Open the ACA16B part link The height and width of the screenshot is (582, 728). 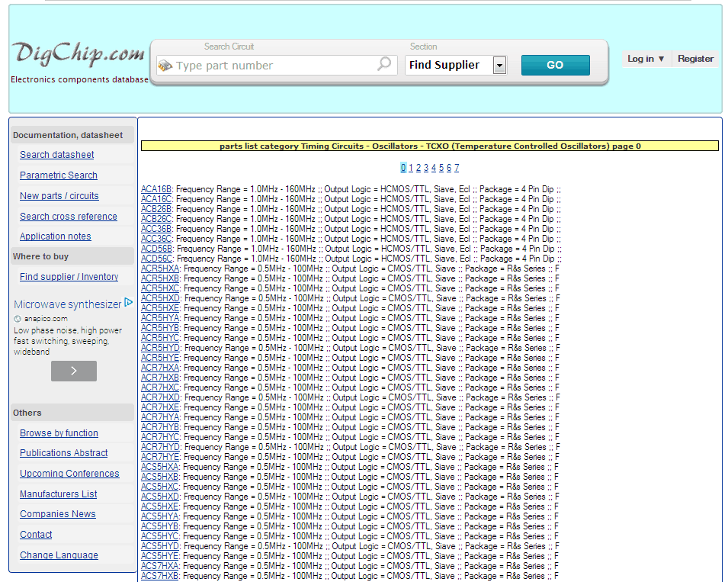coord(156,189)
